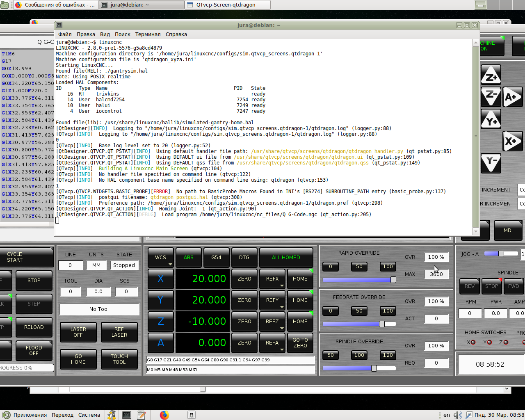Screen dimensions: 525x420
Task: Click the X home switch LED
Action: (x=473, y=342)
